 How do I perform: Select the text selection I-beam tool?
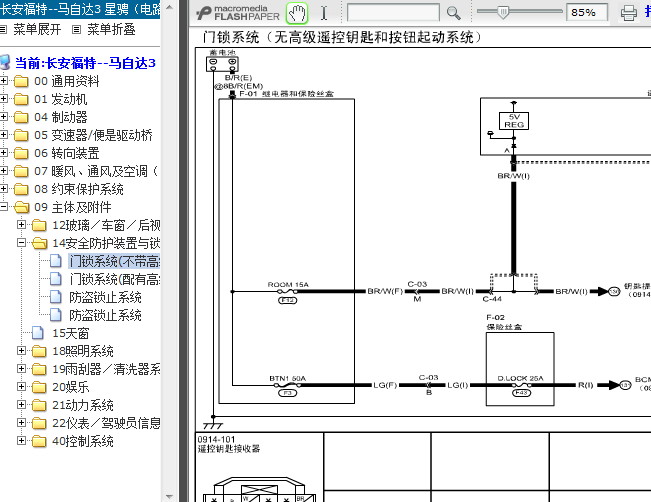[x=324, y=13]
